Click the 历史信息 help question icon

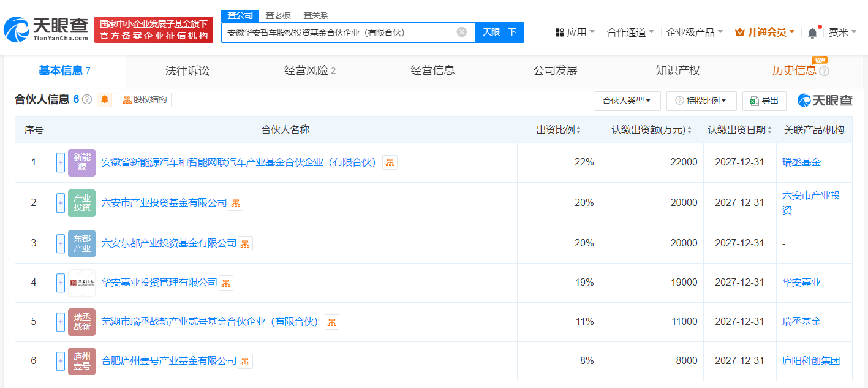point(824,71)
